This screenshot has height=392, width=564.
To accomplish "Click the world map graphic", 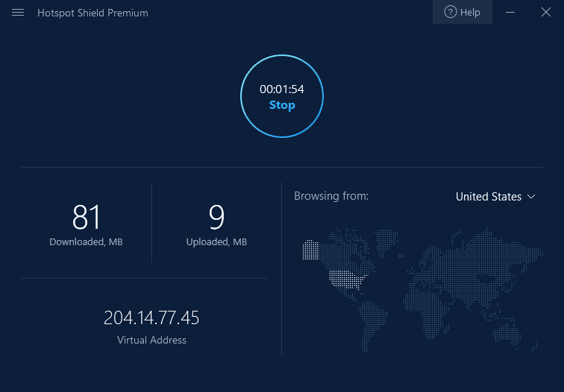I will click(x=422, y=290).
